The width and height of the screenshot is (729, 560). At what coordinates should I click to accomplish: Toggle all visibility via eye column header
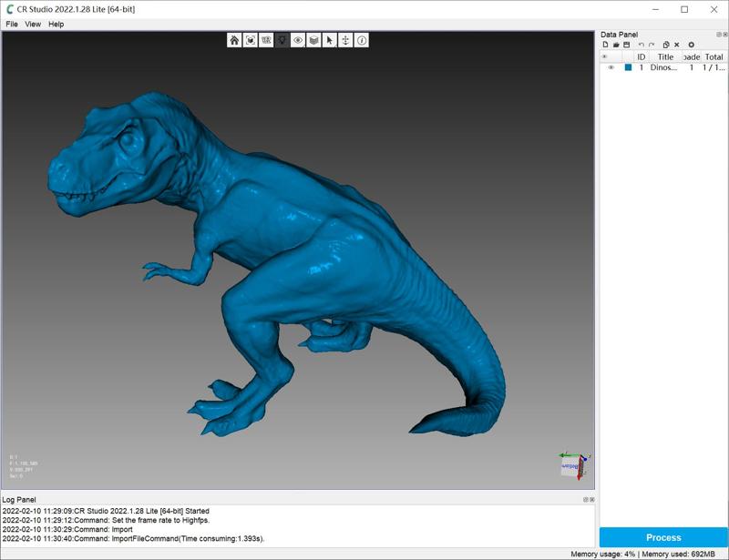(x=604, y=56)
